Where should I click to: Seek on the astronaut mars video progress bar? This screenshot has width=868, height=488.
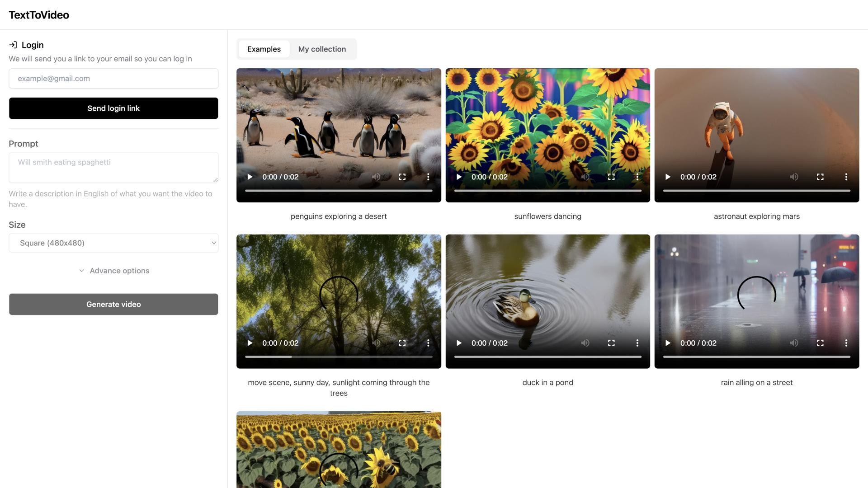click(757, 191)
